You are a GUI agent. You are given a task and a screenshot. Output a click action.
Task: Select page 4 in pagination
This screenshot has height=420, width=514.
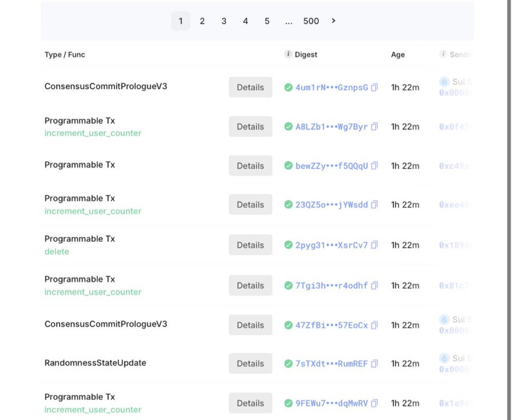[245, 21]
